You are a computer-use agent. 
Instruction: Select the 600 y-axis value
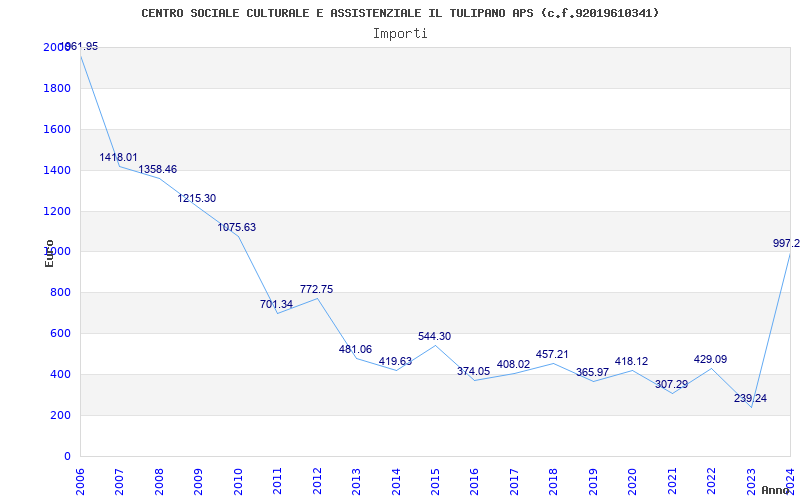[x=63, y=334]
